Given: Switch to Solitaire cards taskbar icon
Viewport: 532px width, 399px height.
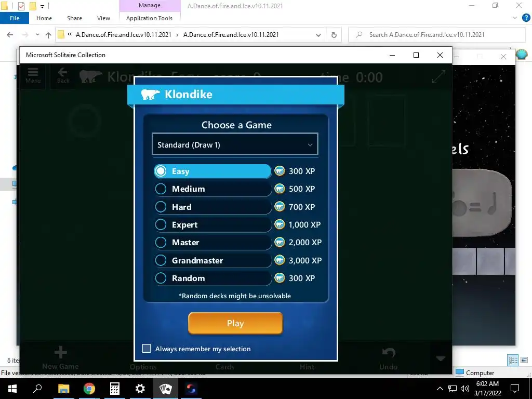Looking at the screenshot, I should (x=166, y=389).
